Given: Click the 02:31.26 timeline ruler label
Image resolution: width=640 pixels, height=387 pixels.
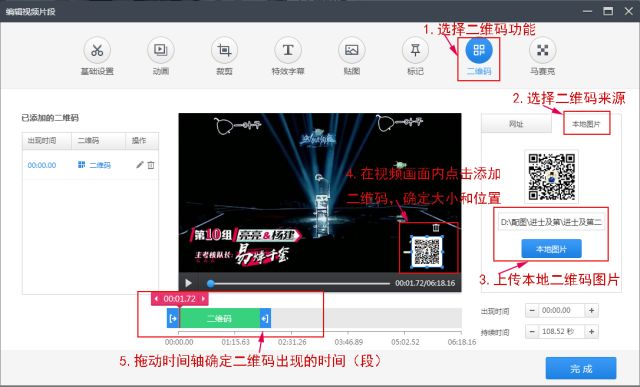Looking at the screenshot, I should click(x=292, y=342).
